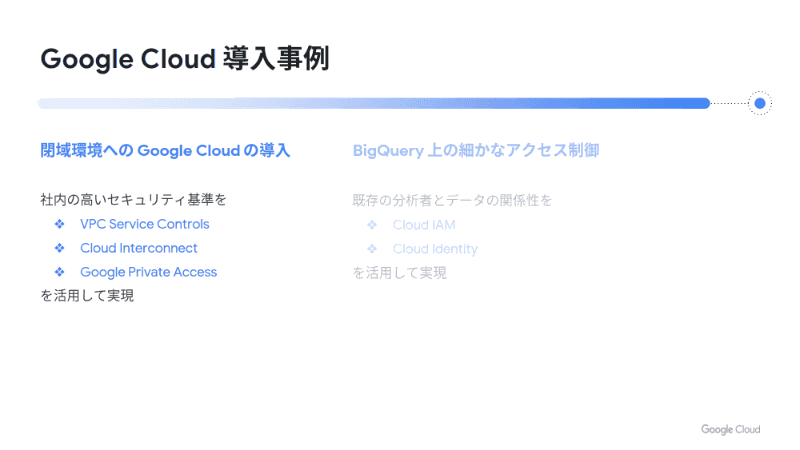Click the slide title Google Cloud 導入事例
The image size is (800, 450).
pyautogui.click(x=185, y=59)
